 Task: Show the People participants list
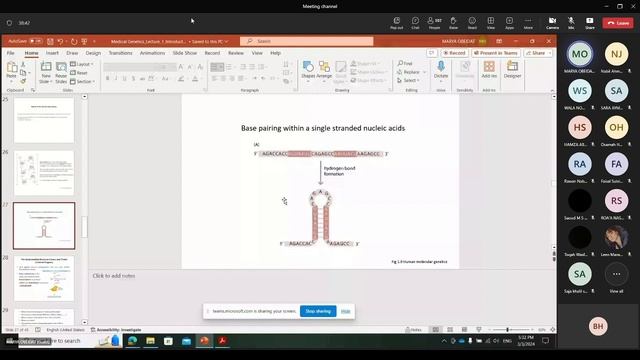click(x=434, y=23)
